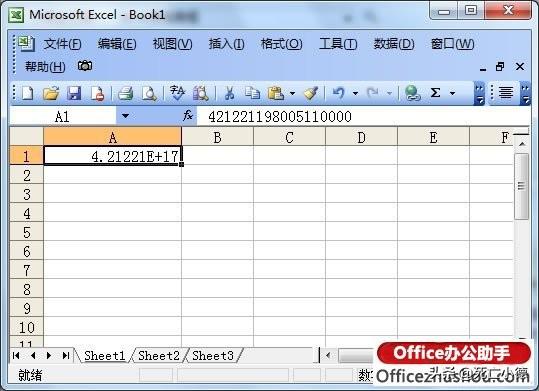Open the 格式(O) menu
Screen dimensions: 539x391
tap(282, 44)
